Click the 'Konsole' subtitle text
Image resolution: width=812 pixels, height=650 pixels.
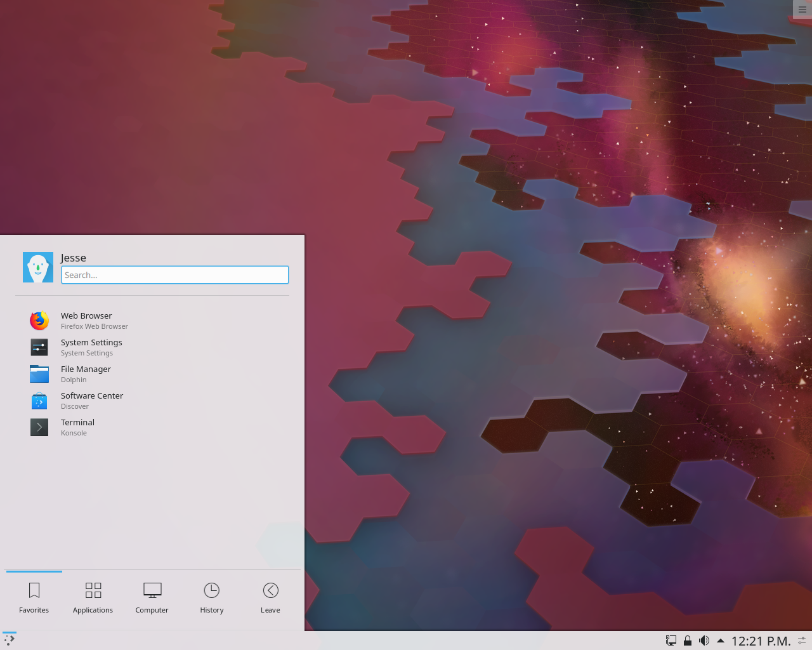click(x=74, y=433)
